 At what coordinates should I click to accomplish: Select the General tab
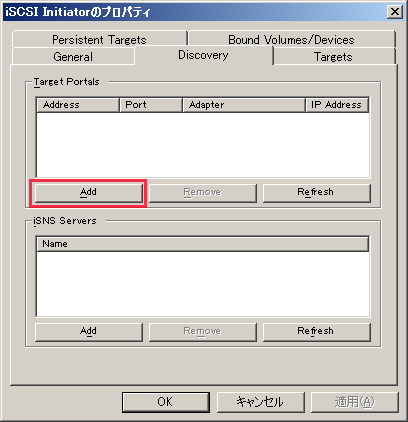click(73, 56)
